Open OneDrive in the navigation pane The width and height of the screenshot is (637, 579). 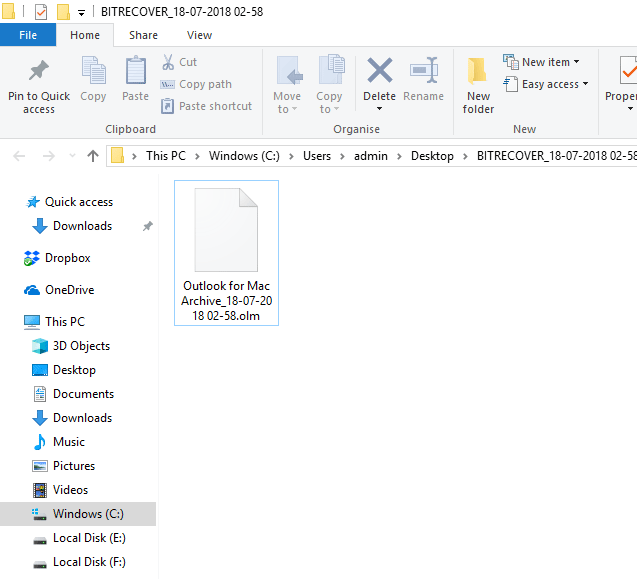pos(69,290)
